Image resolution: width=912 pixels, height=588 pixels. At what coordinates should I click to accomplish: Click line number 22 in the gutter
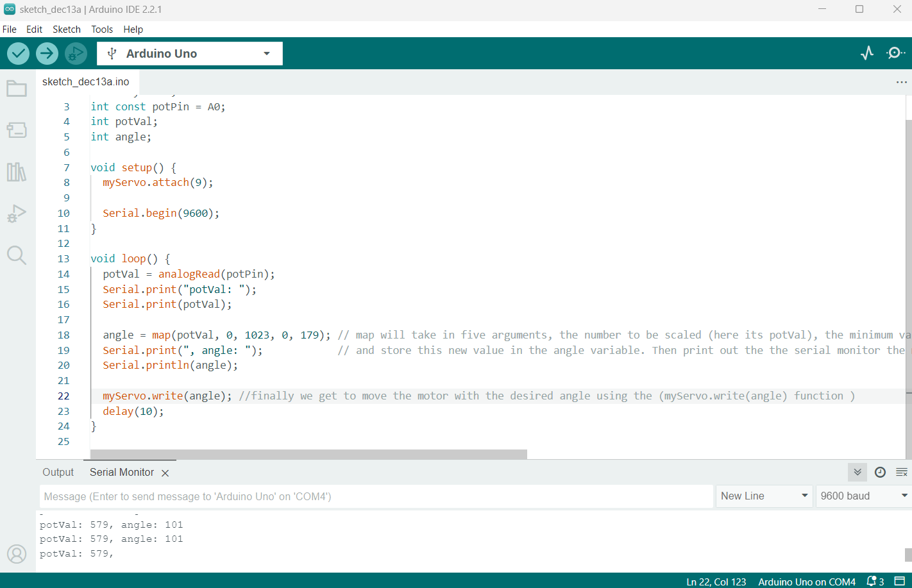(63, 396)
